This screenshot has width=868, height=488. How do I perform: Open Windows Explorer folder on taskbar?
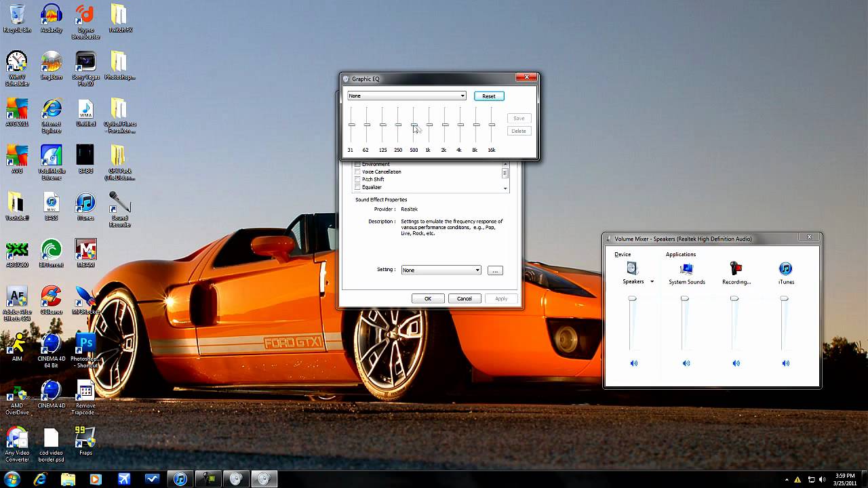pos(68,479)
